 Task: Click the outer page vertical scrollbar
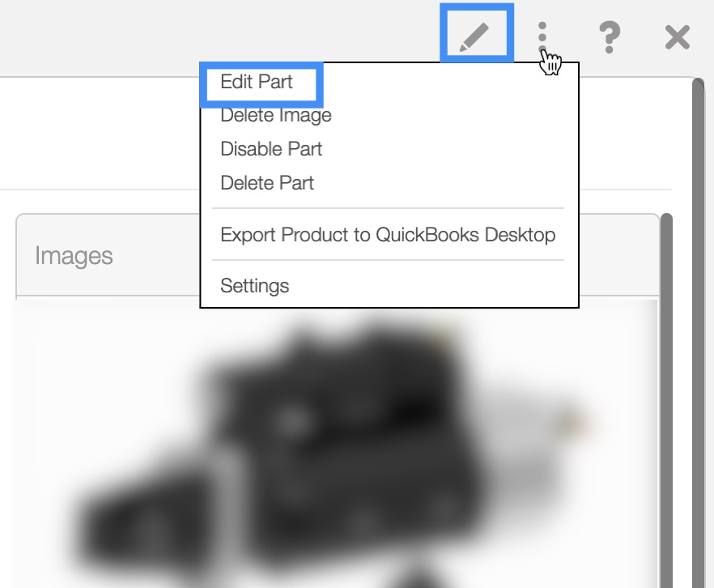[x=698, y=324]
